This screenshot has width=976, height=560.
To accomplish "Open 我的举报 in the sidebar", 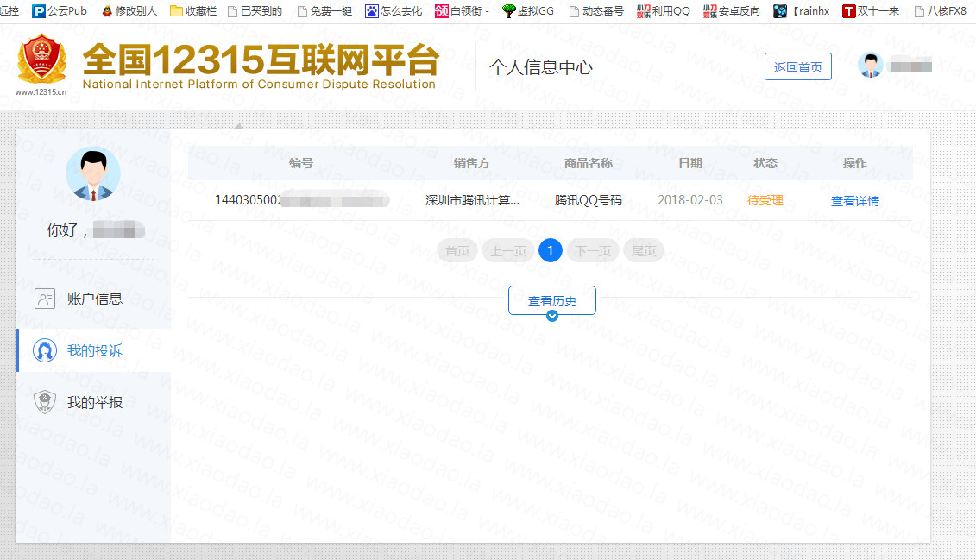I will click(93, 402).
